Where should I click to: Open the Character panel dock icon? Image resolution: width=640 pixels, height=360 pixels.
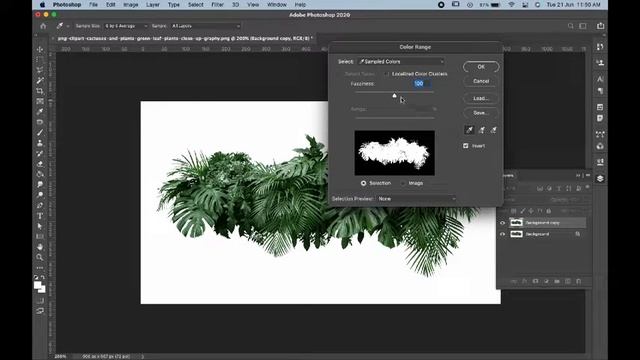[x=600, y=79]
